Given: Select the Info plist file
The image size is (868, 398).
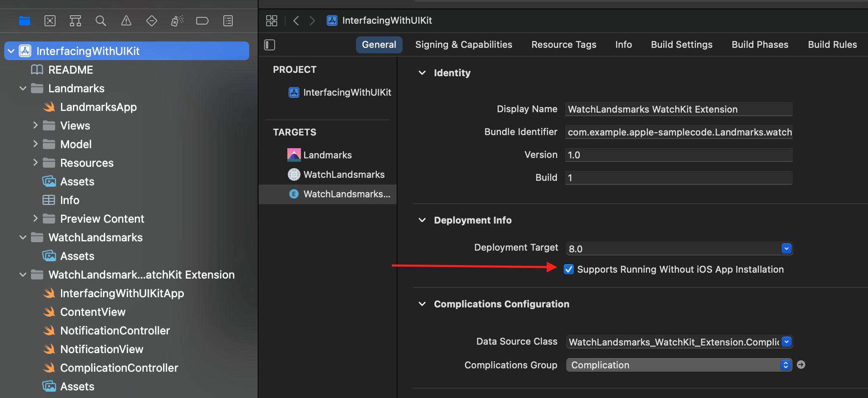Looking at the screenshot, I should [70, 200].
